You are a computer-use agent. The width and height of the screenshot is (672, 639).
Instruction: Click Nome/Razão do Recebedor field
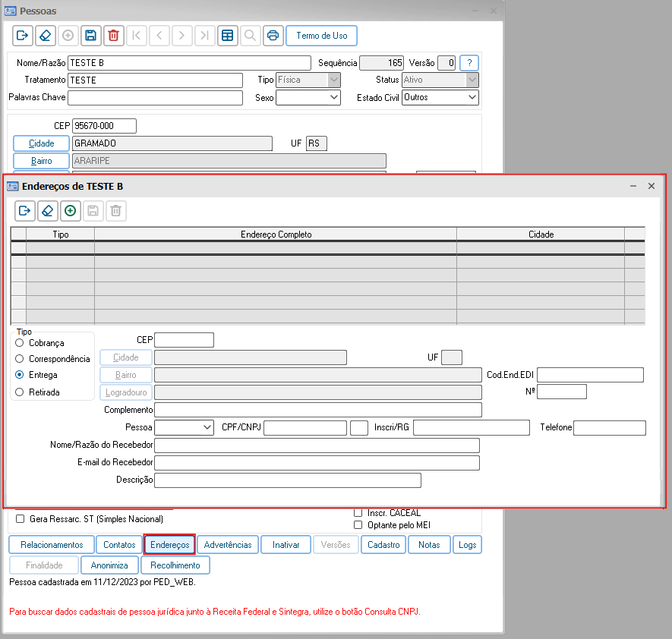[x=317, y=445]
